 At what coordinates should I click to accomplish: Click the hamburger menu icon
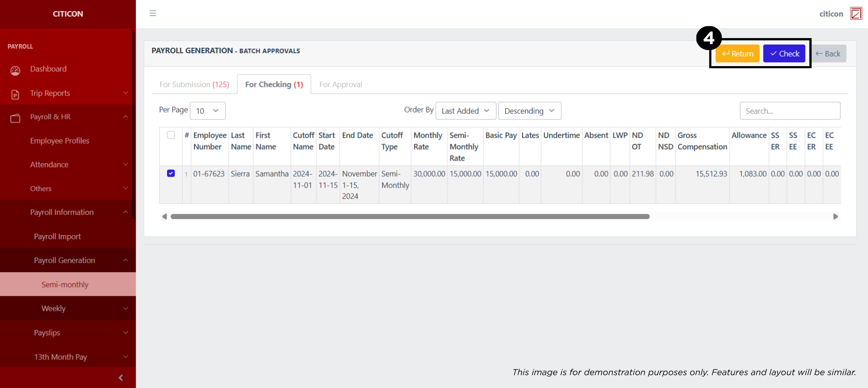pos(153,13)
